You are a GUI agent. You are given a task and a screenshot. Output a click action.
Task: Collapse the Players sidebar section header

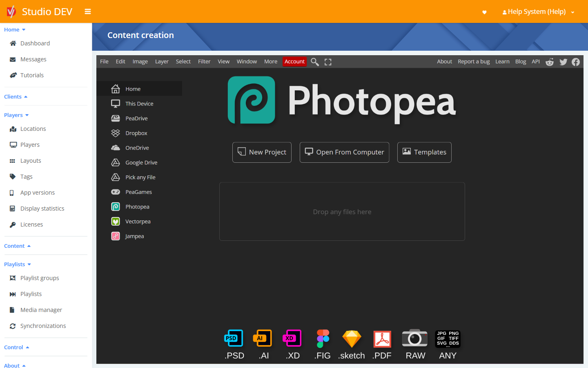coord(16,115)
